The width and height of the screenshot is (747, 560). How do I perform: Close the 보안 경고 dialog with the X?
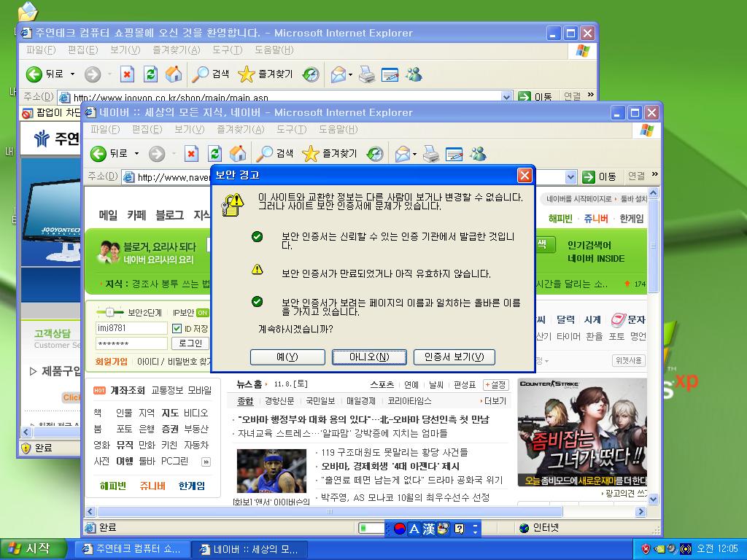tap(525, 175)
